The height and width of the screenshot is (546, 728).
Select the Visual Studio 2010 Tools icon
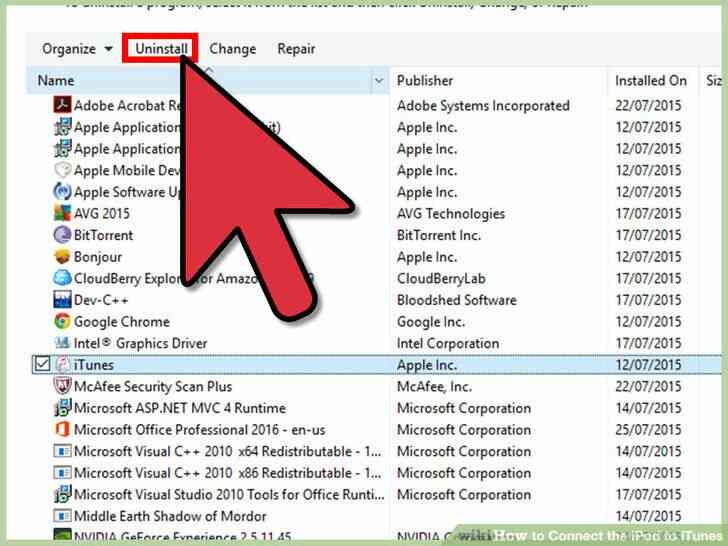point(62,494)
